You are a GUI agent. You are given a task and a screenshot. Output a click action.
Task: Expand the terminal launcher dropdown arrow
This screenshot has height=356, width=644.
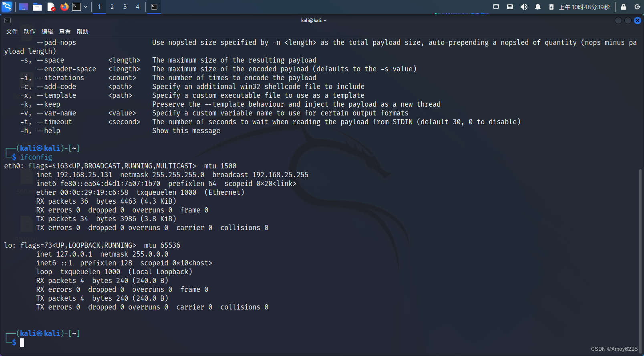[86, 7]
